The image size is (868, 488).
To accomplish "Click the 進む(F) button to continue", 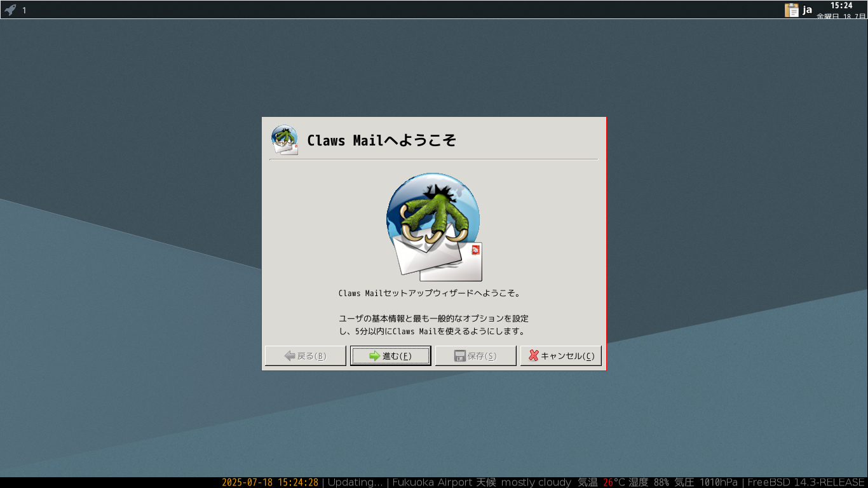I will tap(391, 356).
